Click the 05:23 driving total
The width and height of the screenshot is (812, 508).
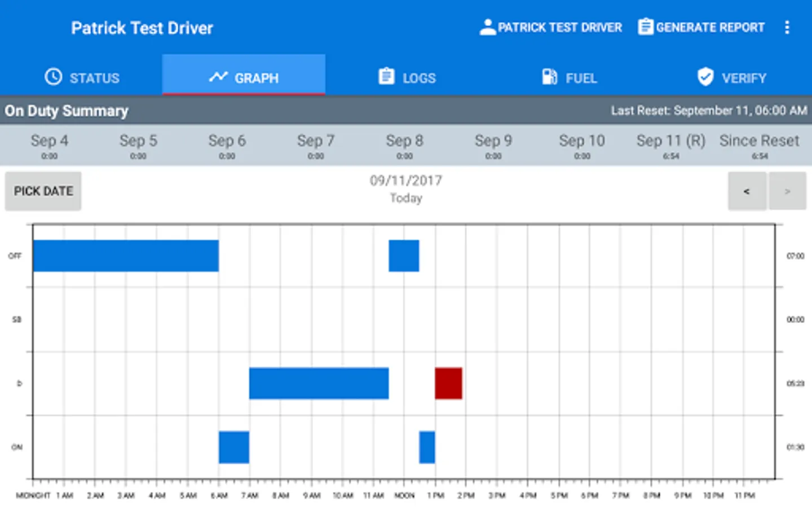pyautogui.click(x=795, y=383)
